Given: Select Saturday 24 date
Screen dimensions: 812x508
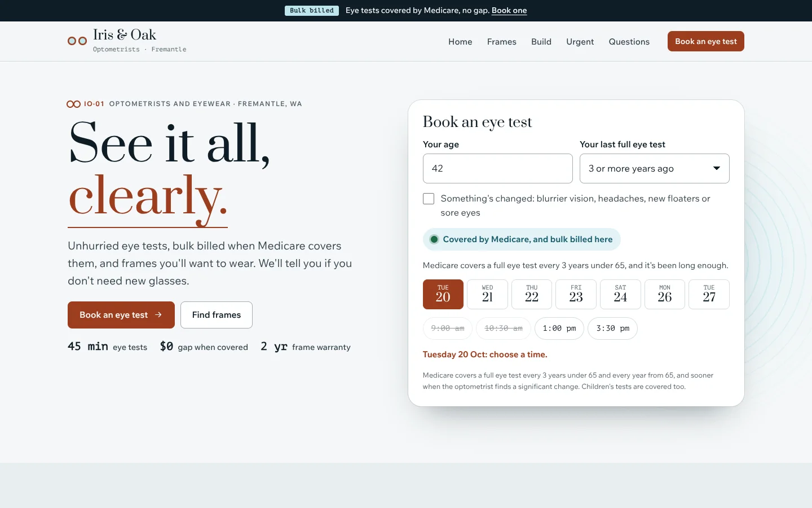Looking at the screenshot, I should [x=620, y=294].
